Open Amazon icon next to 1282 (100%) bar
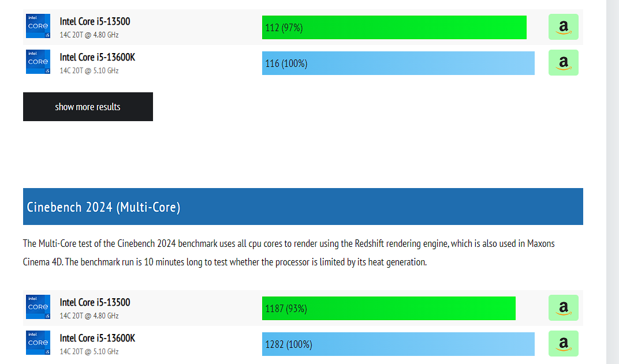This screenshot has height=364, width=619. click(563, 344)
